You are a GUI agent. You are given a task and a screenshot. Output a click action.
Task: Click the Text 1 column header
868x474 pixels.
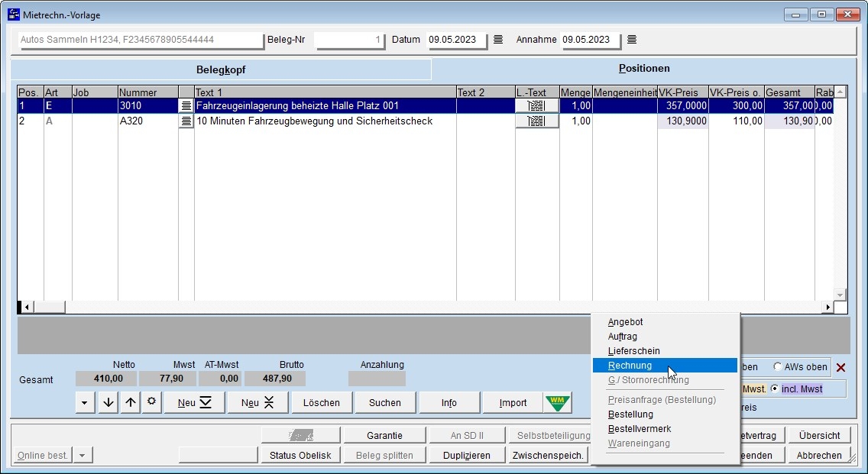325,92
